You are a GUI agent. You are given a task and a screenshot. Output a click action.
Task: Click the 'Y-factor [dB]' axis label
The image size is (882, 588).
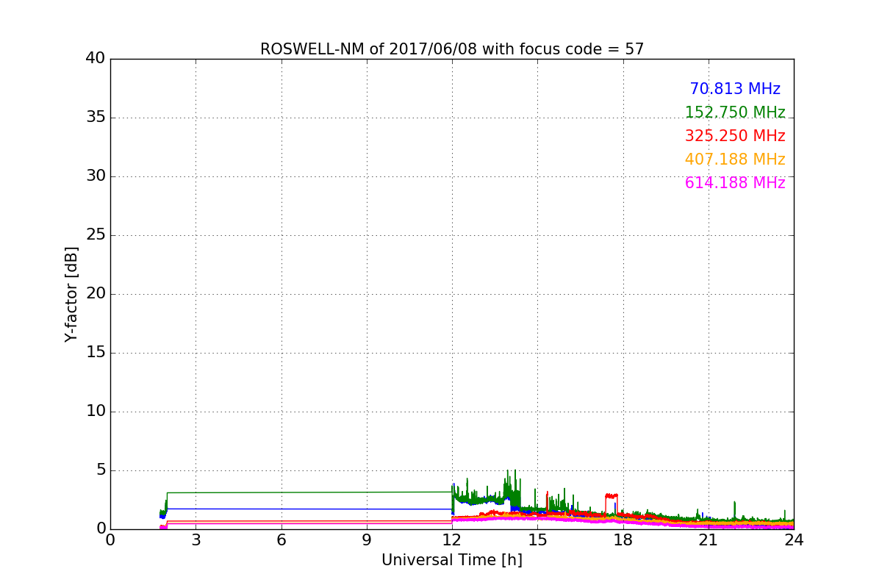71,294
